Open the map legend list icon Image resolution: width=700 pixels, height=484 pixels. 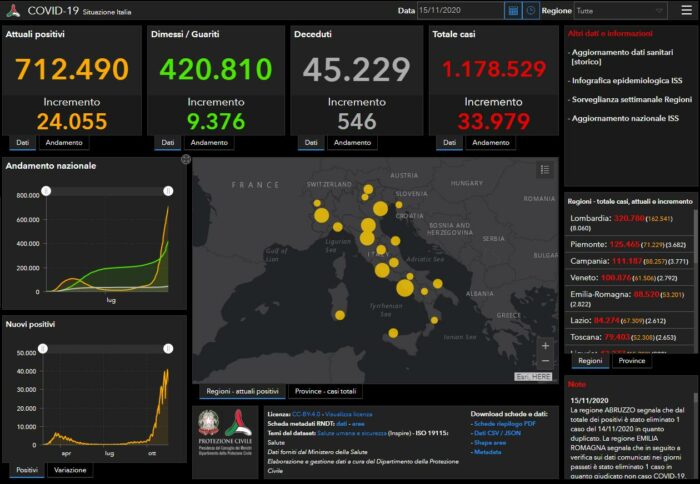point(545,170)
